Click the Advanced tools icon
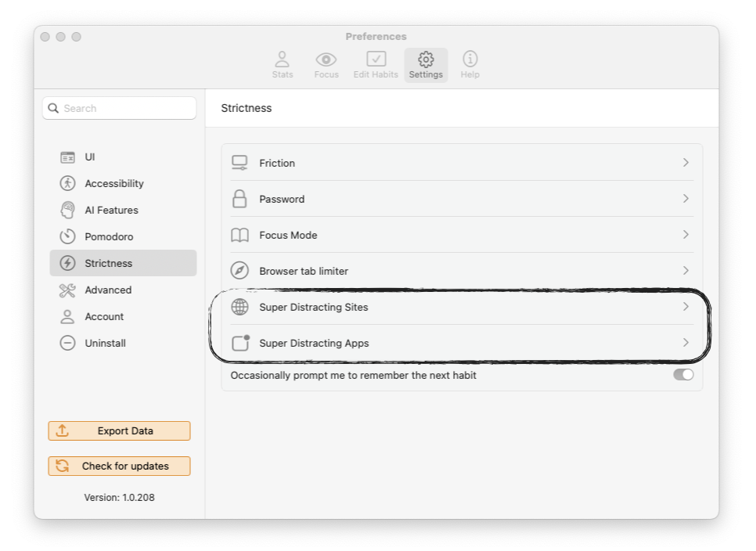 tap(67, 290)
